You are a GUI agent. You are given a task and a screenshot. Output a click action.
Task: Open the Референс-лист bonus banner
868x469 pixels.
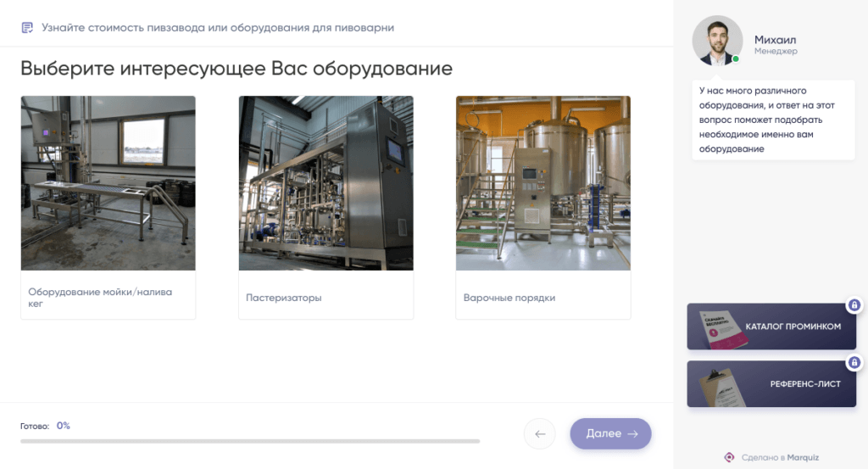(771, 383)
